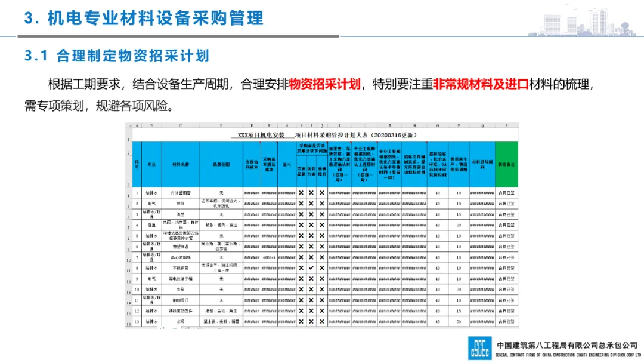Click the value 15 in item 12's row
The height and width of the screenshot is (363, 644).
coord(459,311)
